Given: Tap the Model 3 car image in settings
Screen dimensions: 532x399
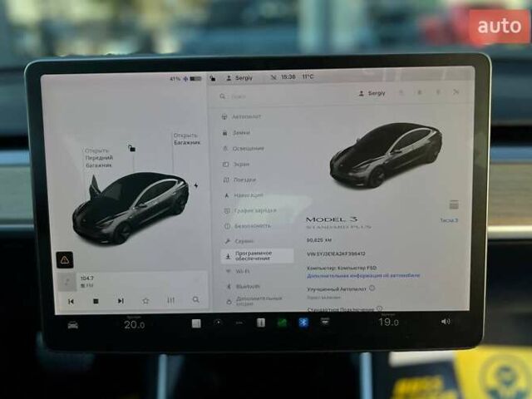Looking at the screenshot, I should click(x=386, y=155).
